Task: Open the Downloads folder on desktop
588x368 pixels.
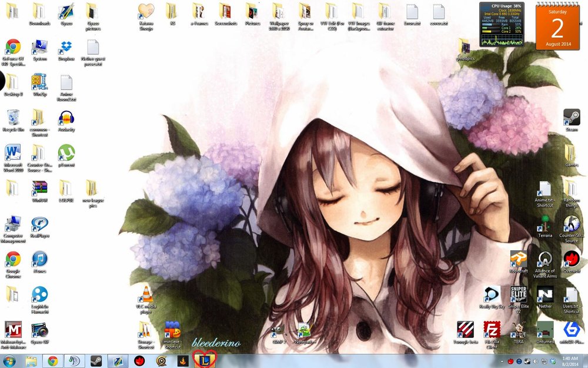Action: click(39, 14)
